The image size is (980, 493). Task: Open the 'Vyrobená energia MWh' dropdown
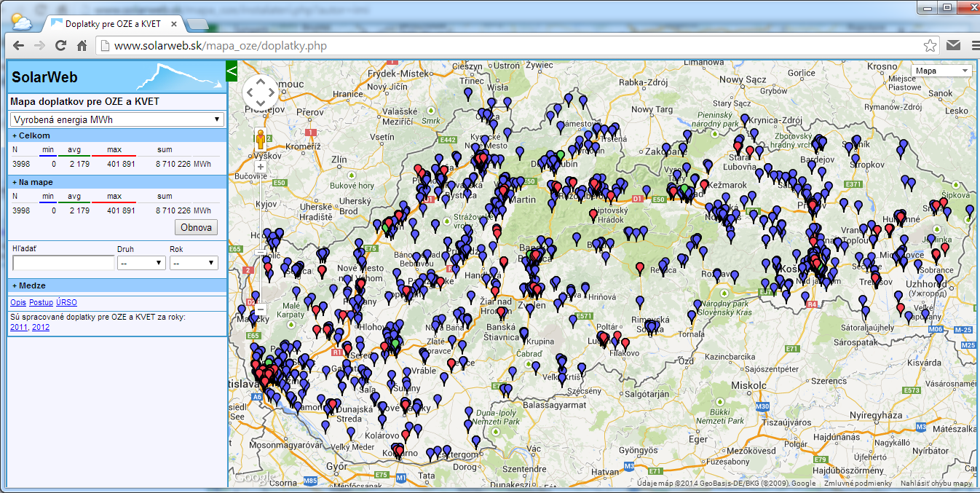coord(116,119)
